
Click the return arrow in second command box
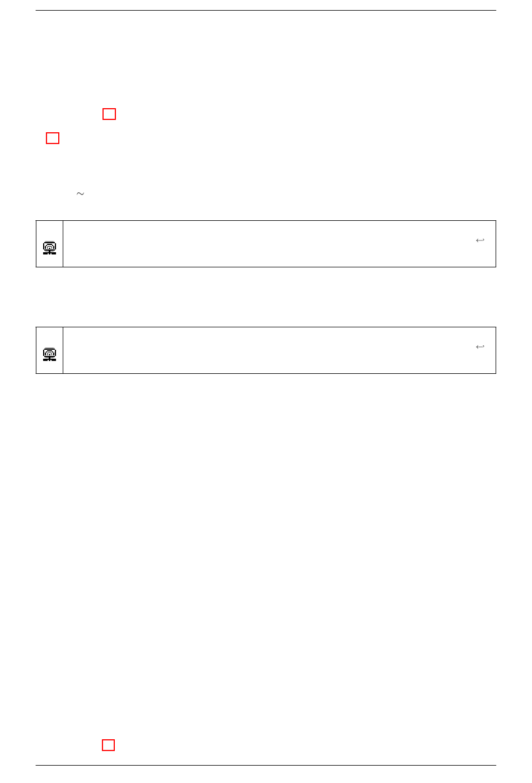click(480, 347)
